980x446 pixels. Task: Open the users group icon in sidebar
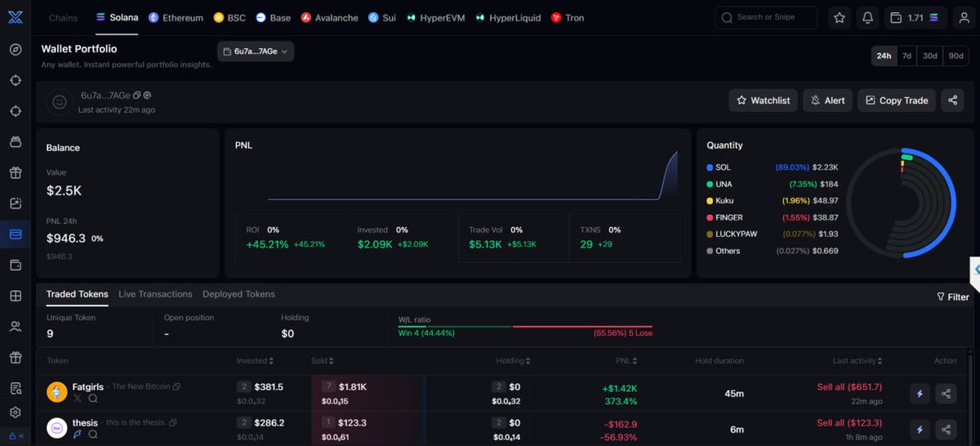[16, 327]
